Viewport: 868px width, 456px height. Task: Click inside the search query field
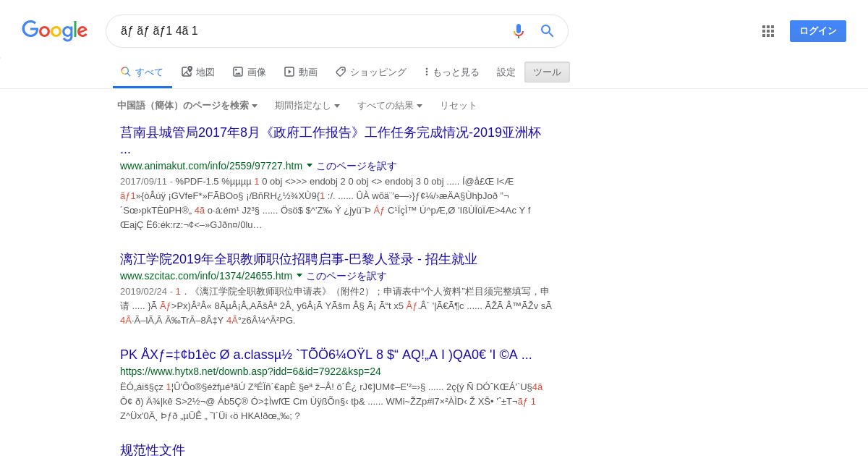[311, 31]
